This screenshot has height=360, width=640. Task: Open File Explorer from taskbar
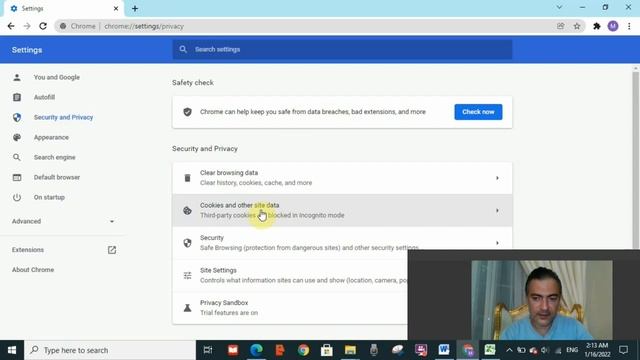click(x=350, y=350)
